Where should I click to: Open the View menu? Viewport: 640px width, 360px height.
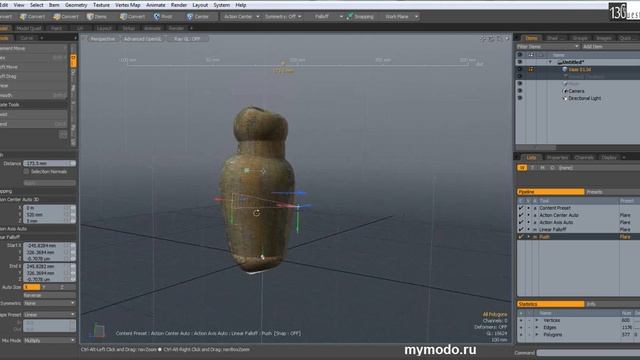[x=19, y=5]
